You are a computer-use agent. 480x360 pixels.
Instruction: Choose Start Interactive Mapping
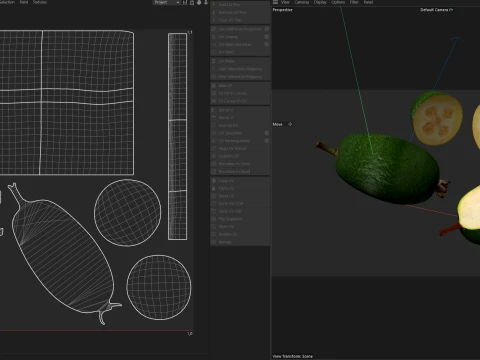coord(240,69)
